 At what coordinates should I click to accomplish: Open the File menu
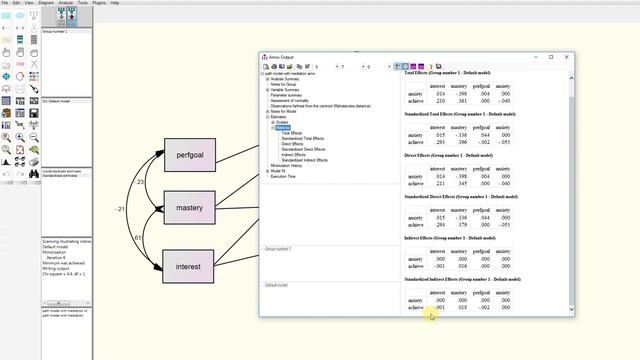[5, 2]
